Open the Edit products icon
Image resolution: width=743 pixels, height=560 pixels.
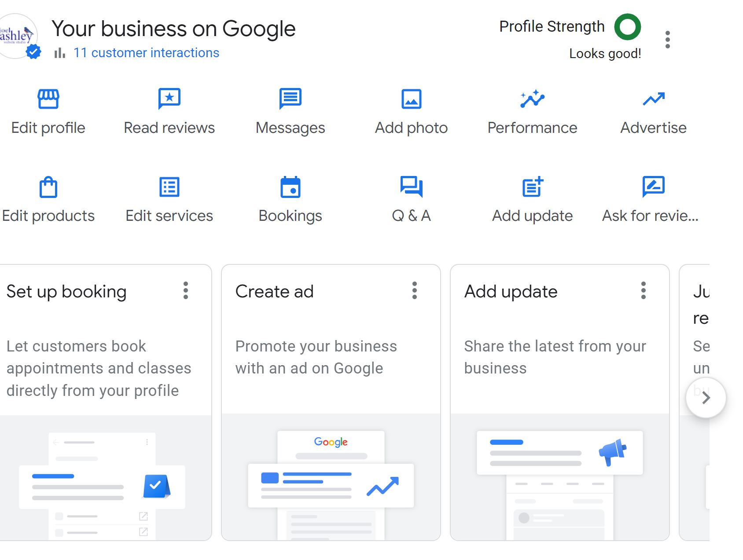click(48, 187)
